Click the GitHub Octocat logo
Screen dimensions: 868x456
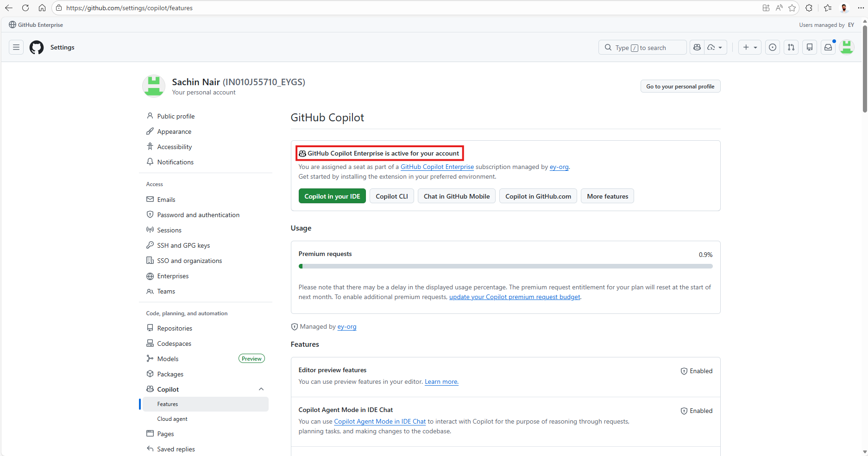coord(37,47)
